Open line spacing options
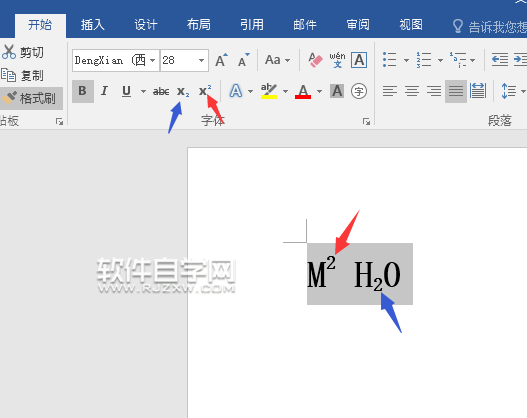Viewport: 527px width, 418px height. pyautogui.click(x=509, y=91)
